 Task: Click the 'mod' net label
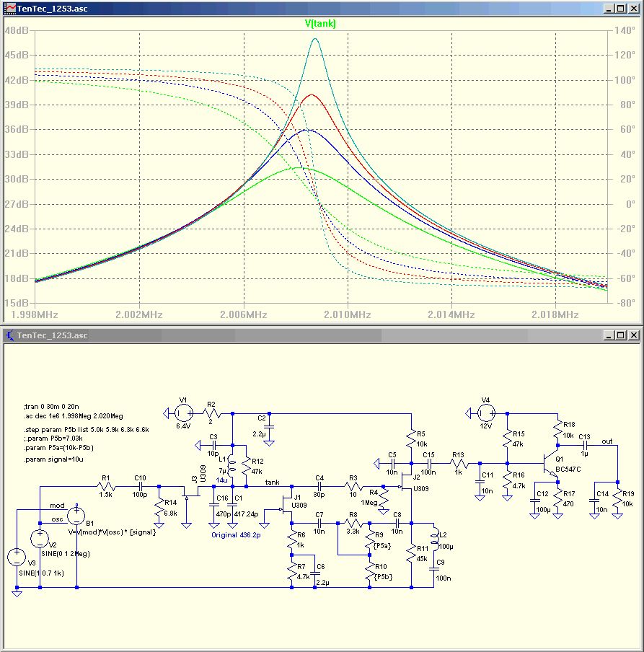coord(57,505)
